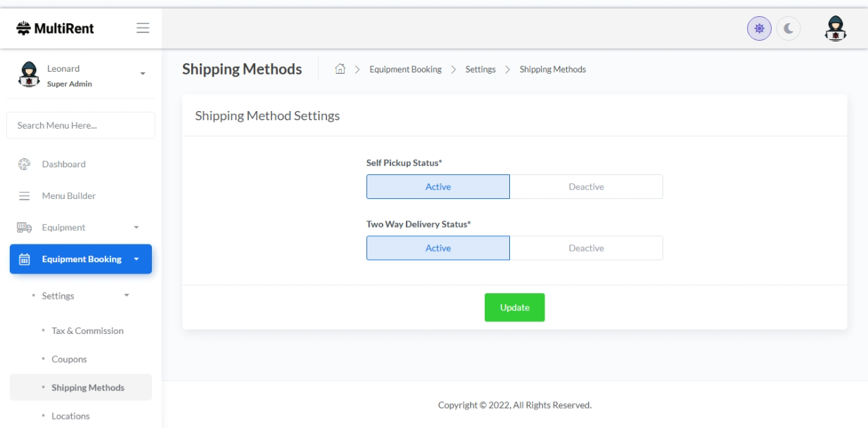
Task: Click the Menu Builder list icon
Action: [24, 196]
